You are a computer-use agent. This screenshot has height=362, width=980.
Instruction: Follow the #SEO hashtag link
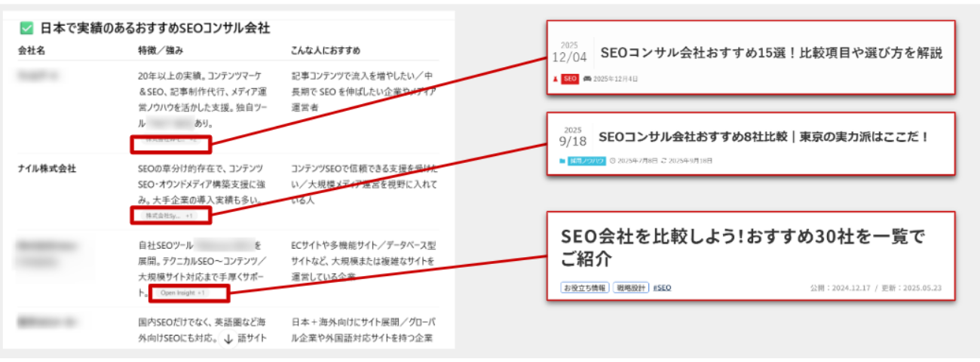click(x=662, y=287)
